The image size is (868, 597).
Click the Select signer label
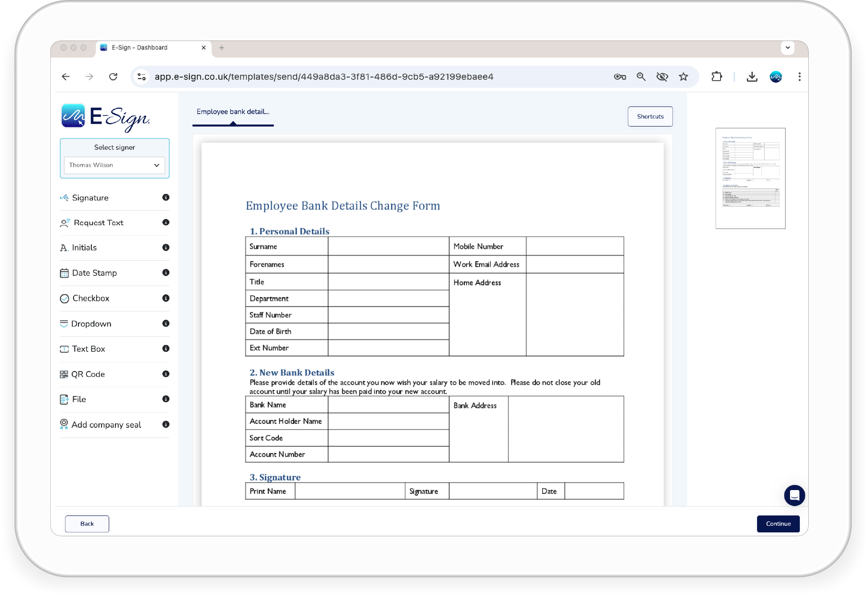click(x=115, y=147)
